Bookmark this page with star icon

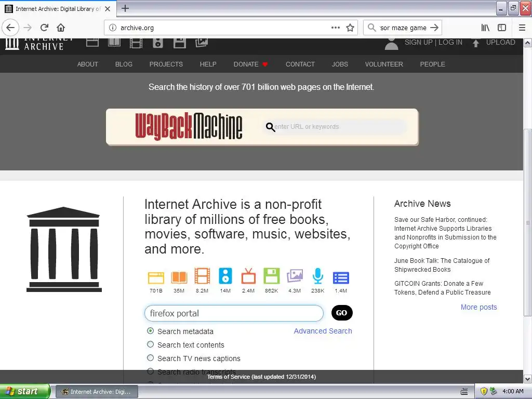click(350, 28)
